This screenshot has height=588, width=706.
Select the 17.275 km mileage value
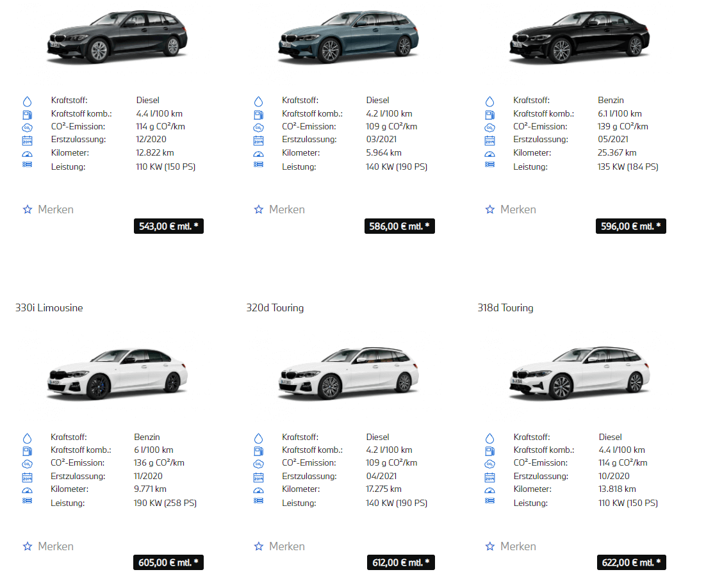[384, 489]
